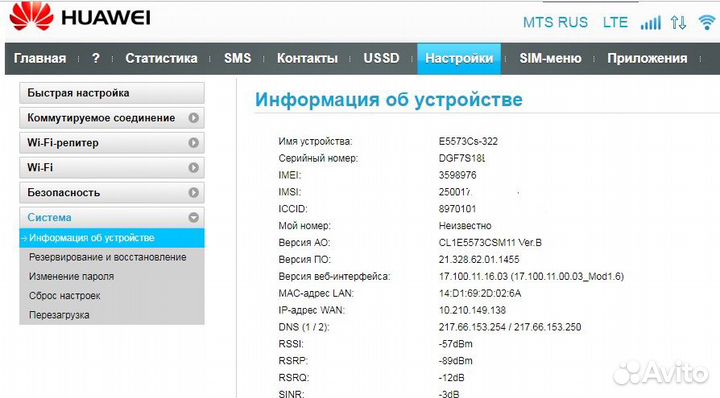Click the LAN MAC address 14:D1:69:2D:02:6A

(480, 293)
